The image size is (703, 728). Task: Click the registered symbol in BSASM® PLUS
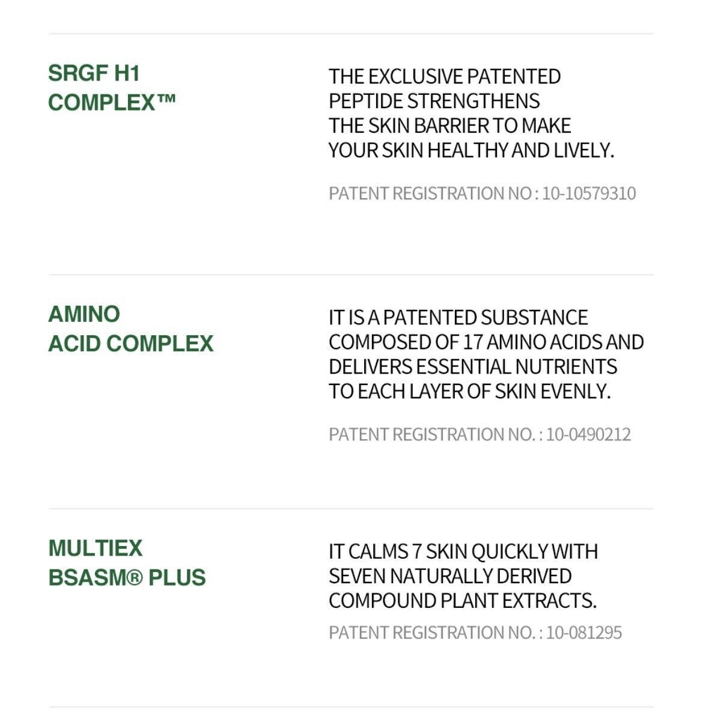pyautogui.click(x=135, y=578)
